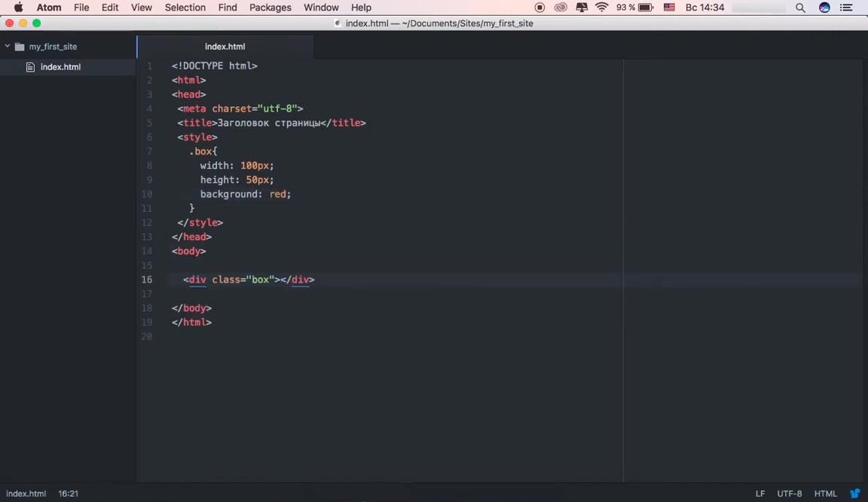Change the UTF-8 encoding selector
The height and width of the screenshot is (502, 868).
pos(789,494)
